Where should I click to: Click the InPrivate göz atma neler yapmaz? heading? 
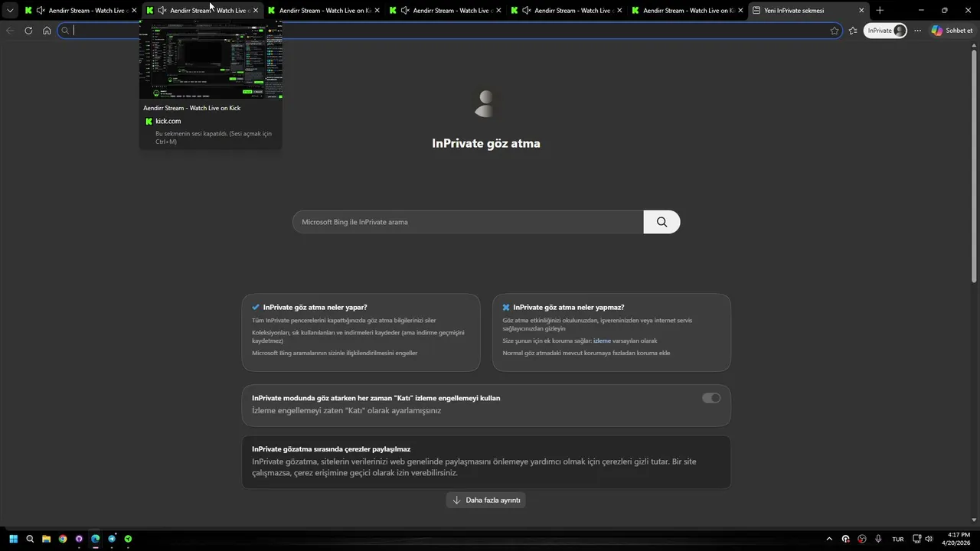pyautogui.click(x=569, y=307)
